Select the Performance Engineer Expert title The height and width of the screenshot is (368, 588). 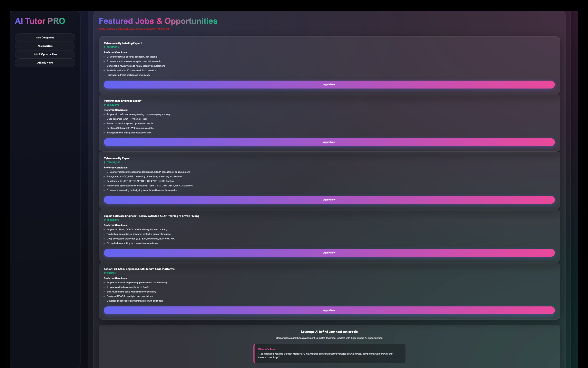tap(122, 101)
